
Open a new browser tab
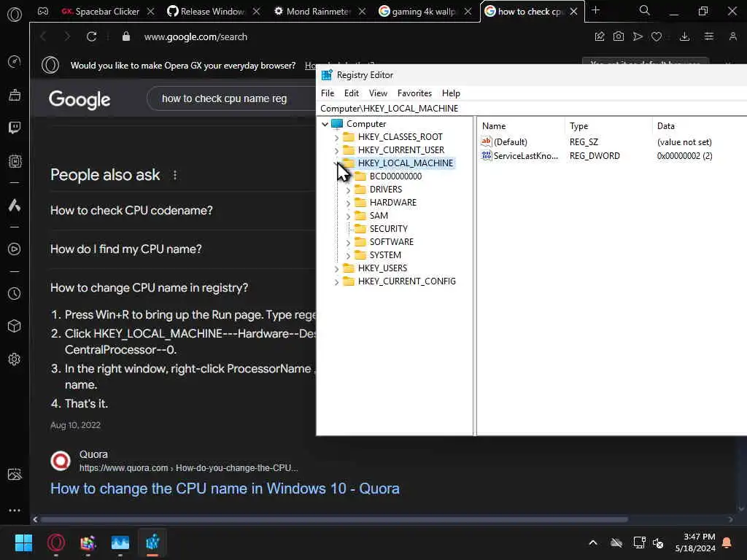coord(595,10)
